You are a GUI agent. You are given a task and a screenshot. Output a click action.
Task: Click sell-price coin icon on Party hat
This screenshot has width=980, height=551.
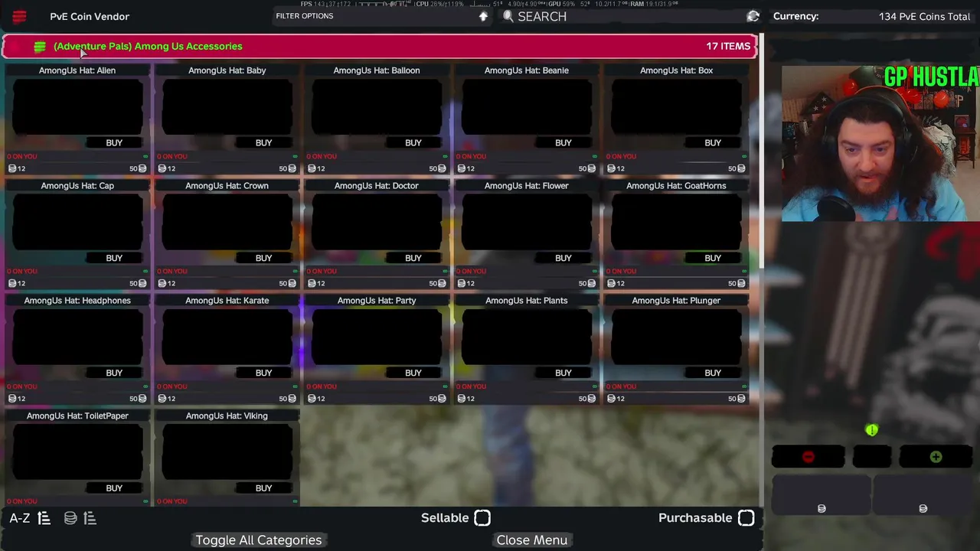(312, 399)
